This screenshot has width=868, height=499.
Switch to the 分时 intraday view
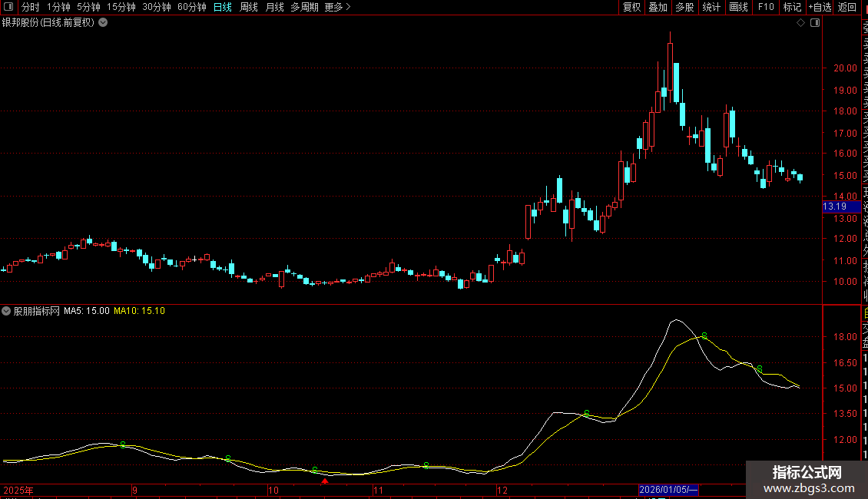coord(31,7)
